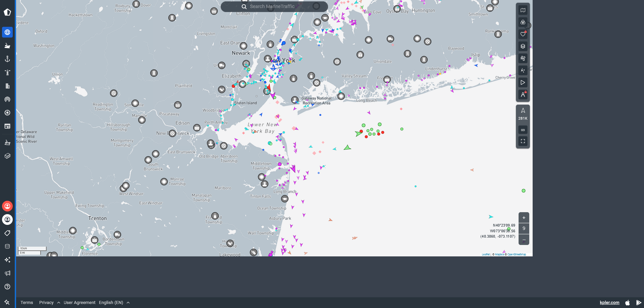This screenshot has width=644, height=308.
Task: Open the table/news layout sidebar icon
Action: [7, 126]
